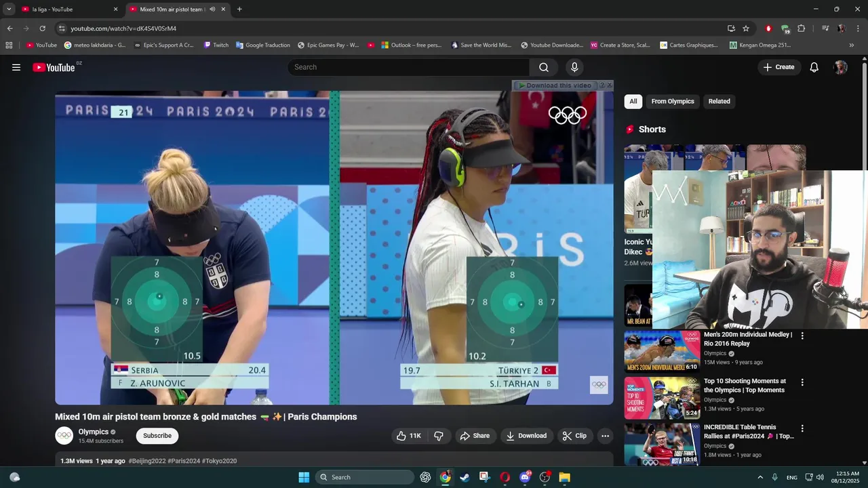Image resolution: width=868 pixels, height=488 pixels.
Task: Bookmark this page with the star icon
Action: click(746, 28)
